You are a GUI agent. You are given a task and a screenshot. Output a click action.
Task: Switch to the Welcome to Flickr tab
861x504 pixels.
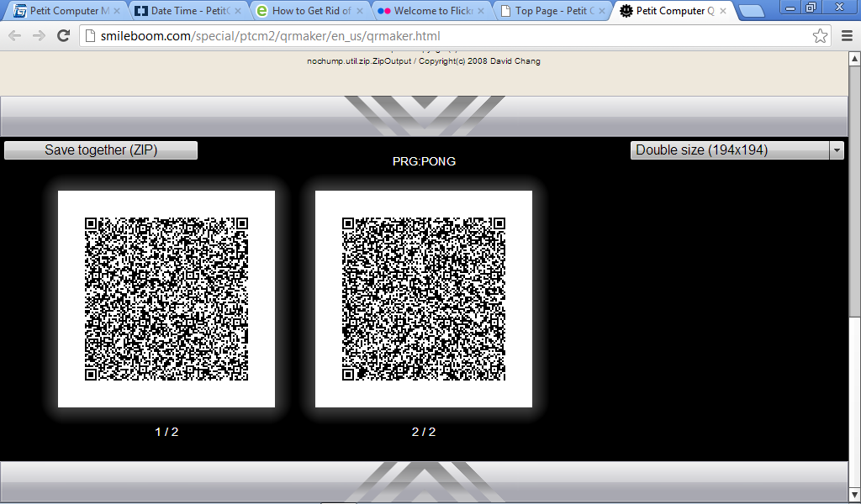(x=430, y=11)
